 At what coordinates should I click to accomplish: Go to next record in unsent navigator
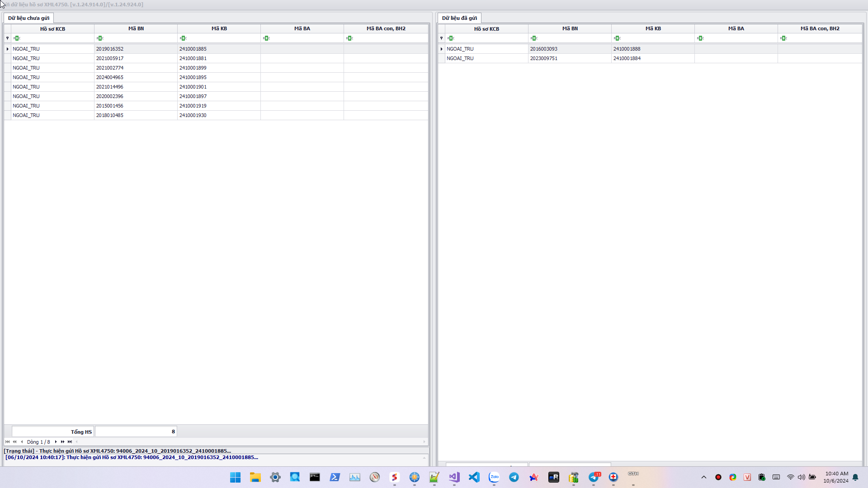[x=56, y=442]
